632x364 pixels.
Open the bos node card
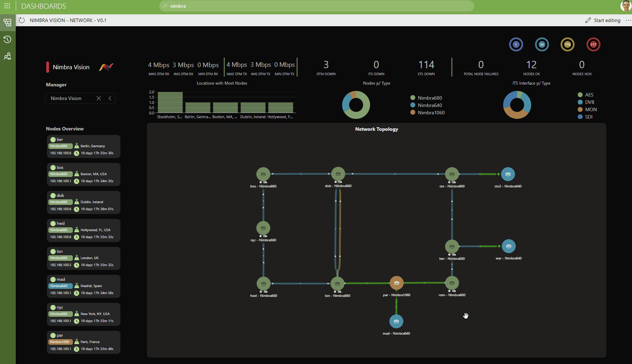84,174
